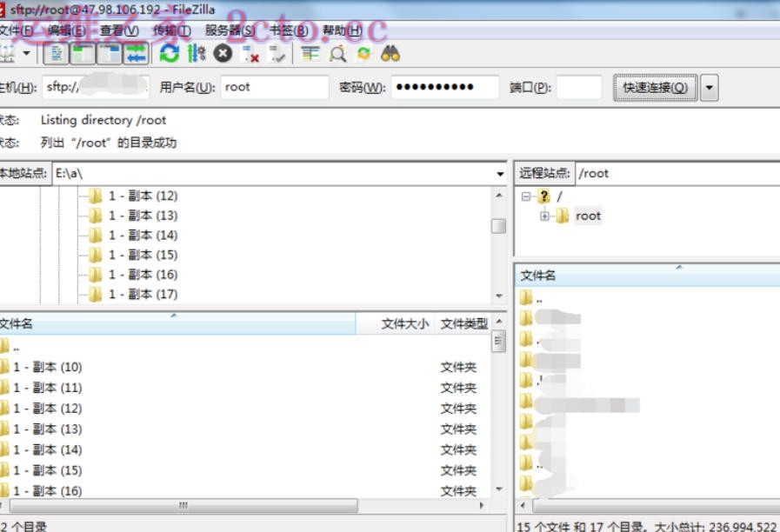Sort local files by 文件名 column header

177,323
